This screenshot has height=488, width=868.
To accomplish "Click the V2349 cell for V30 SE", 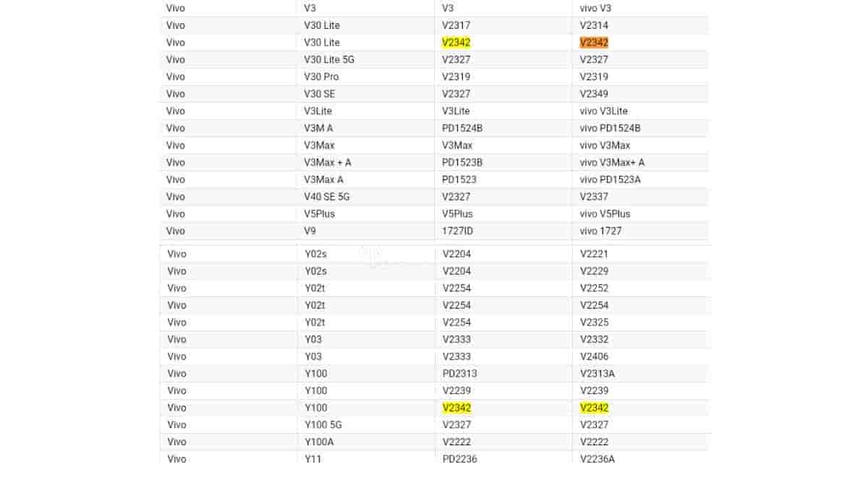I will pyautogui.click(x=594, y=94).
